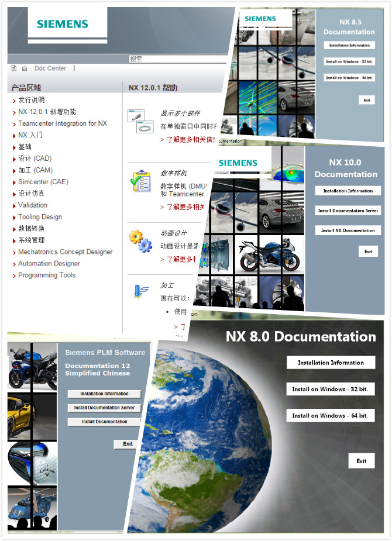Image resolution: width=392 pixels, height=541 pixels.
Task: Select 系统管理 in the product tree
Action: coord(32,240)
